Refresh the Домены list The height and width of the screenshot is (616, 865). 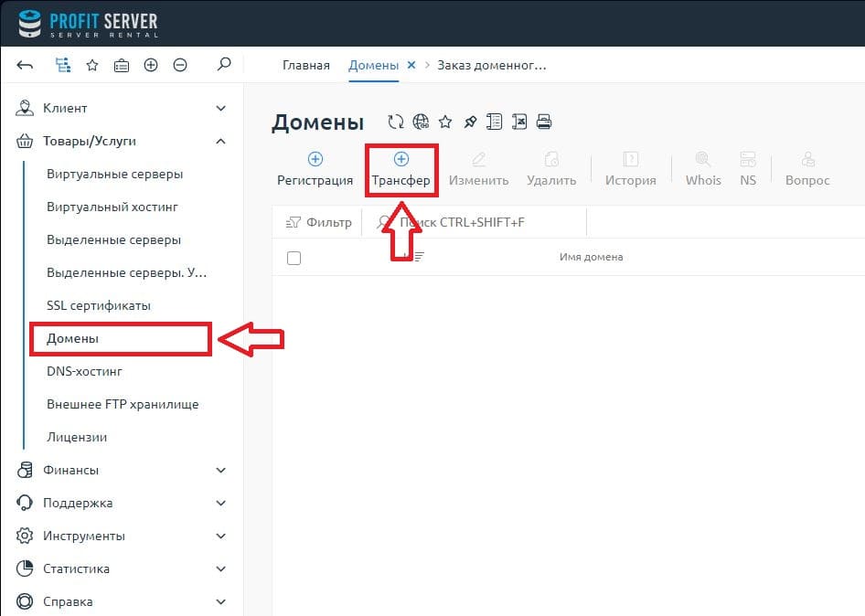[396, 122]
